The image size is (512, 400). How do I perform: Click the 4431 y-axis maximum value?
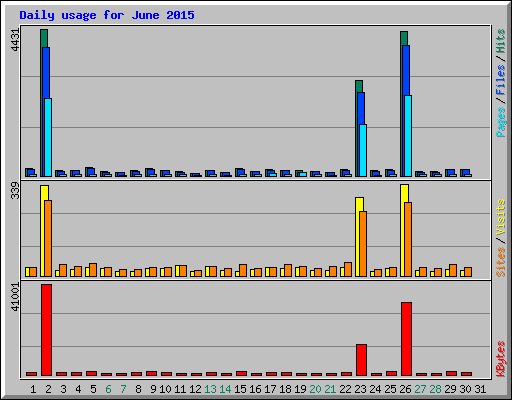[15, 40]
